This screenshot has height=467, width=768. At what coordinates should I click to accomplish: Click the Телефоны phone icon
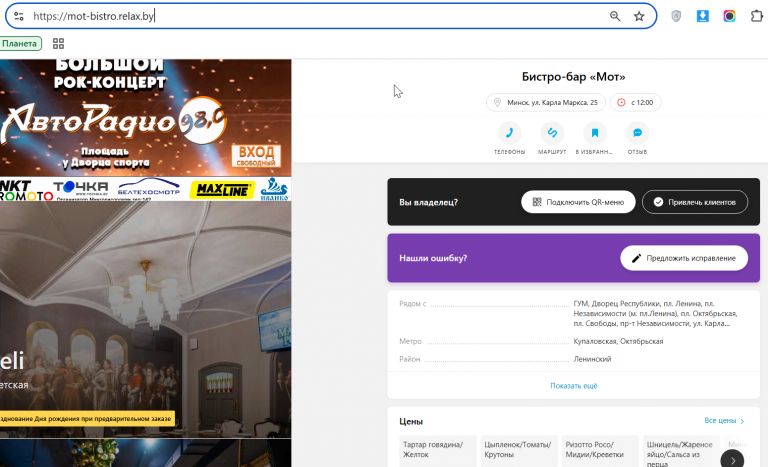tap(509, 133)
